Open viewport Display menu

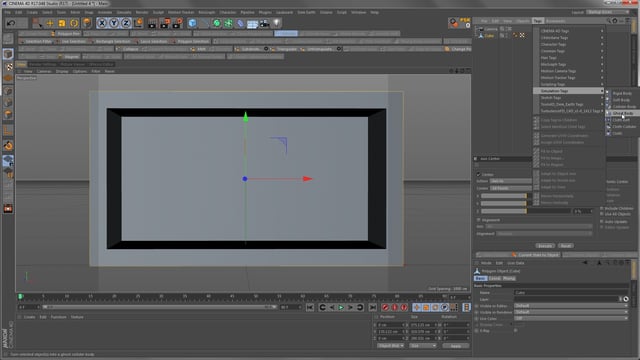click(x=62, y=71)
